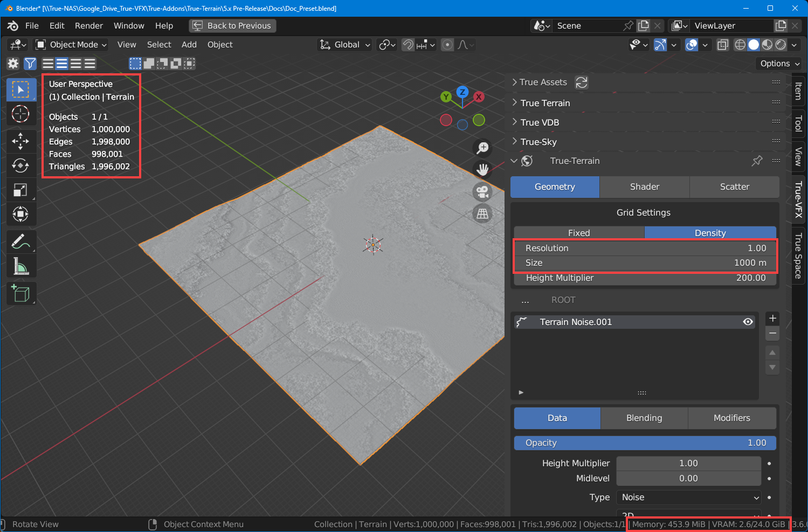The image size is (808, 532).
Task: Open the Render menu
Action: (x=89, y=26)
